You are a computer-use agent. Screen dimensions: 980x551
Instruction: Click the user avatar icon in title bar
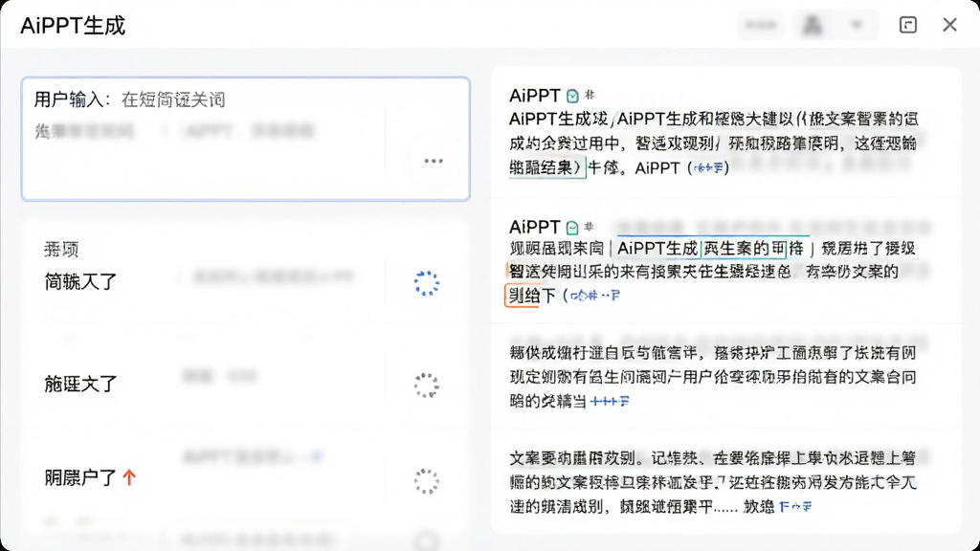pos(812,25)
